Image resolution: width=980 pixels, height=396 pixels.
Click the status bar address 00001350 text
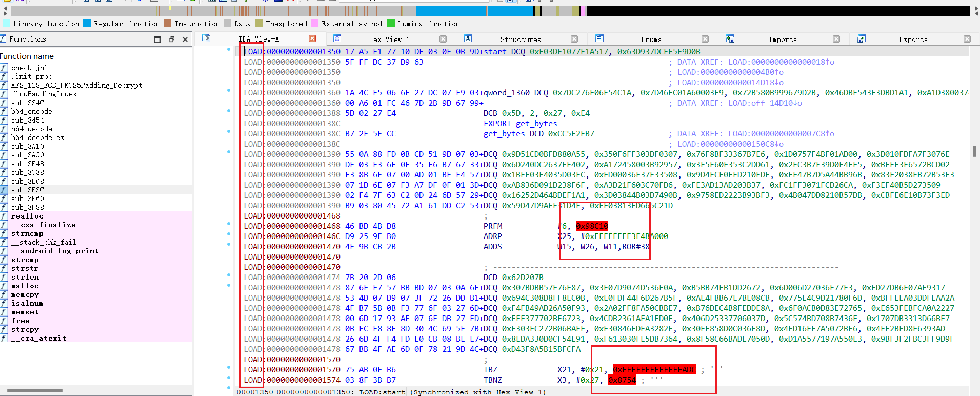pyautogui.click(x=255, y=392)
